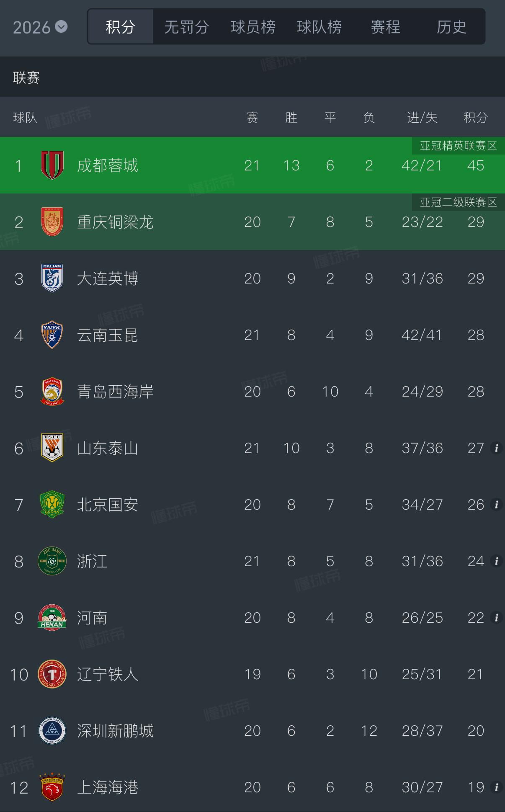
Task: Show points info icon for 山东泰山
Action: click(x=497, y=448)
